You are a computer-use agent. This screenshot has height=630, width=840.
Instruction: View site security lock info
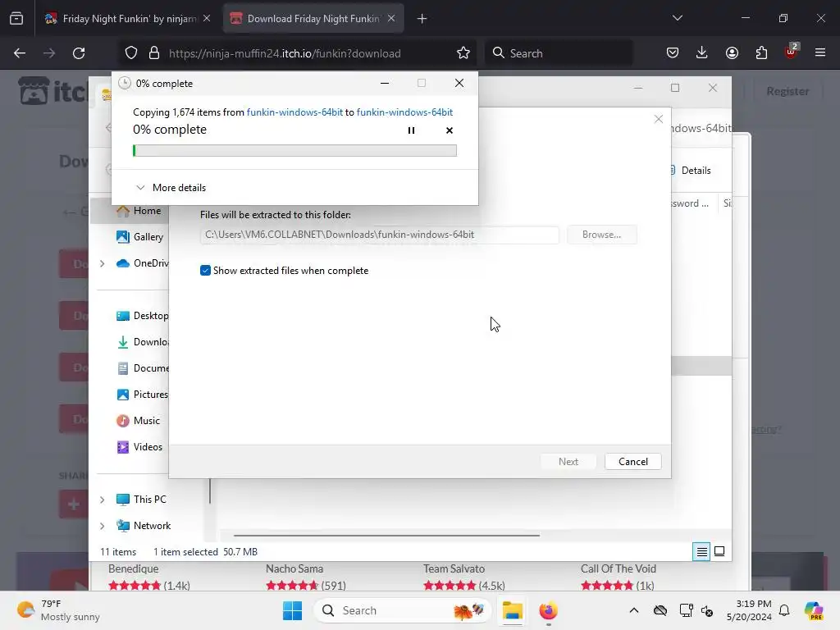coord(154,53)
